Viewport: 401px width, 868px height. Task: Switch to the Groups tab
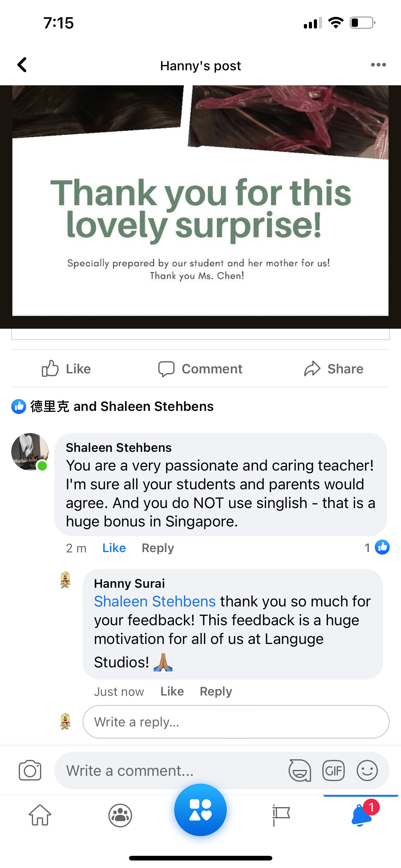pos(120,816)
